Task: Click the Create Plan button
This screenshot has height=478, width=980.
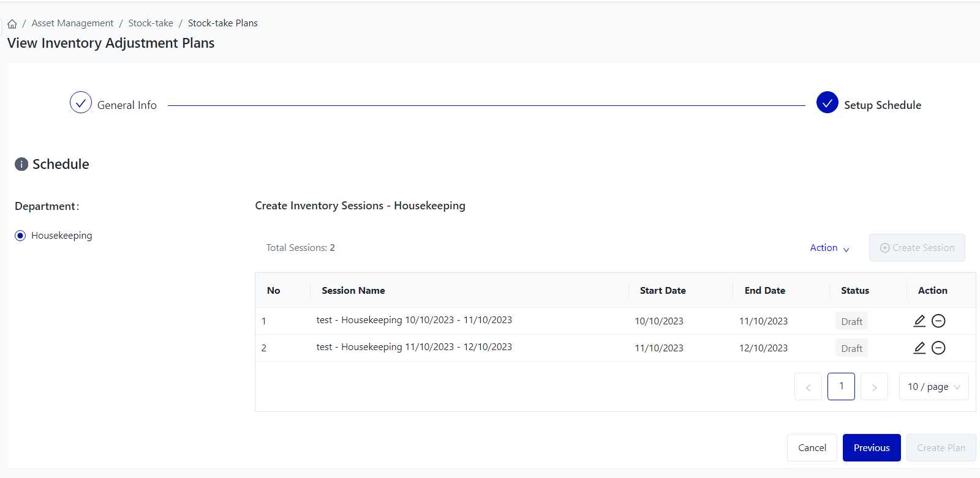Action: [x=941, y=447]
